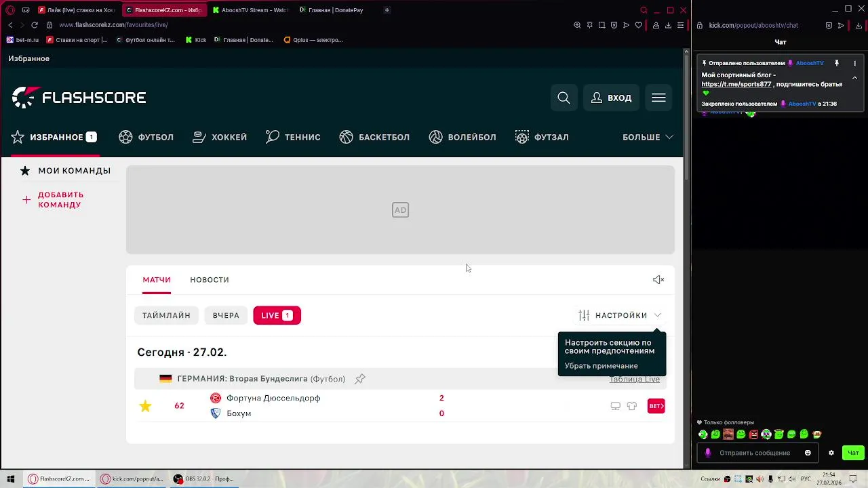The height and width of the screenshot is (488, 868).
Task: Click heart bookmark icon in address bar
Action: 638,25
